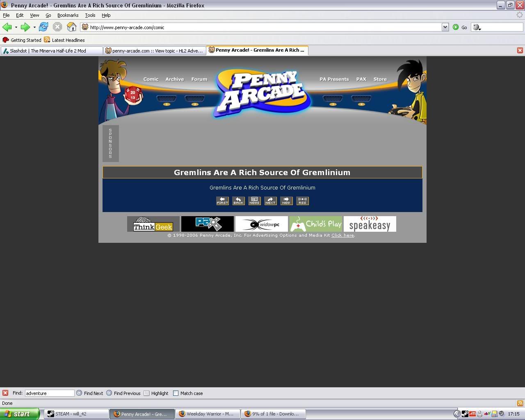This screenshot has width=525, height=420.
Task: Close the current tab using red X
Action: click(x=520, y=50)
